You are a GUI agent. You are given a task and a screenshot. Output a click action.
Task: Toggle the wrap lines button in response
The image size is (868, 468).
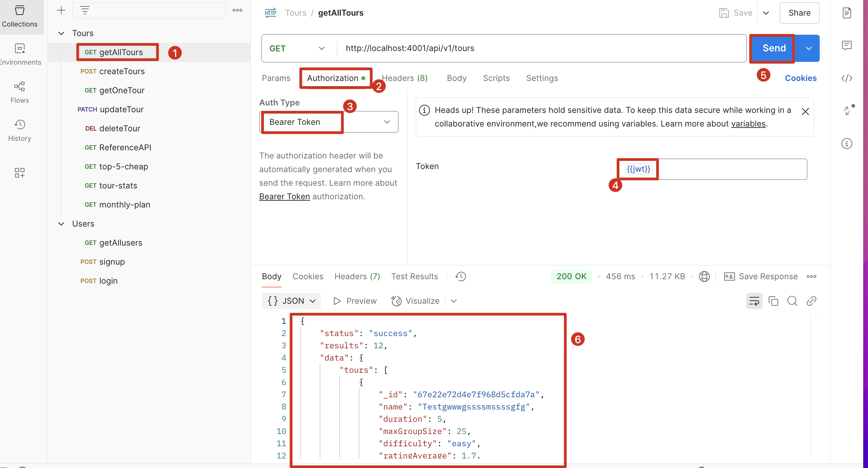click(x=754, y=301)
